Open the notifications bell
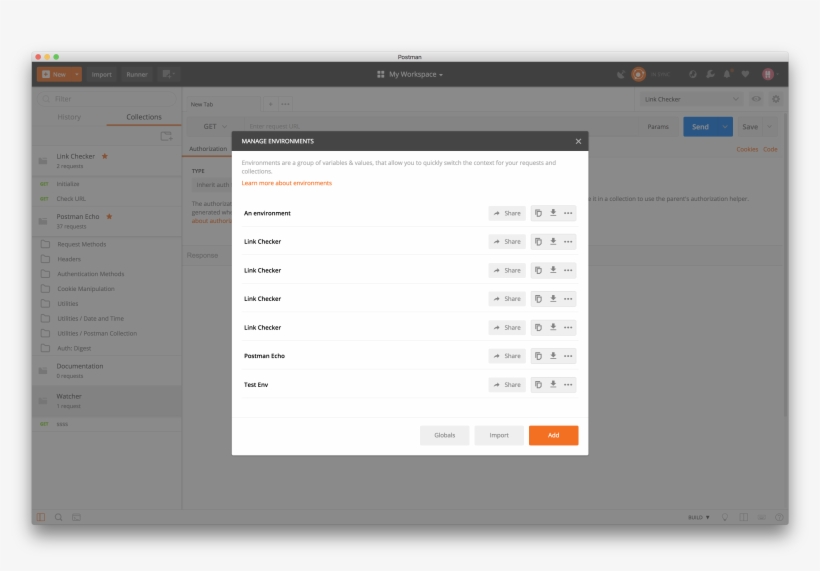Image resolution: width=820 pixels, height=571 pixels. coord(727,74)
